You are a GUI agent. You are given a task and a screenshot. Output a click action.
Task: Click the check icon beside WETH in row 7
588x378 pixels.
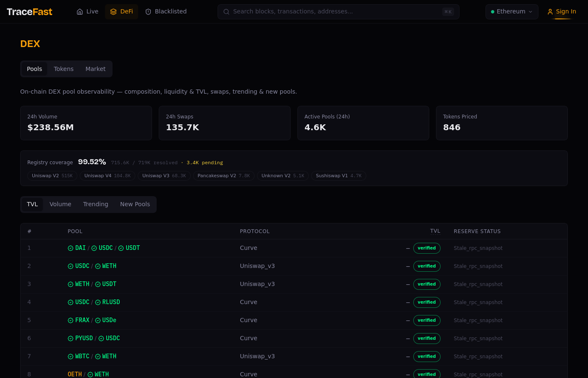98,357
